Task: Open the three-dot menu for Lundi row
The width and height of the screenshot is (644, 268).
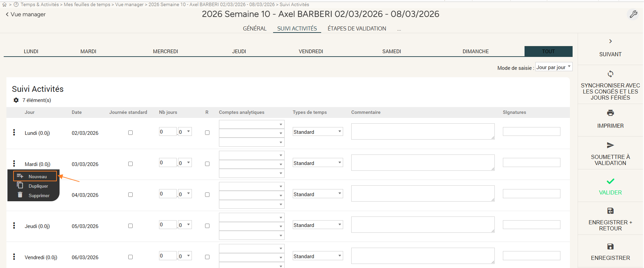Action: 14,132
